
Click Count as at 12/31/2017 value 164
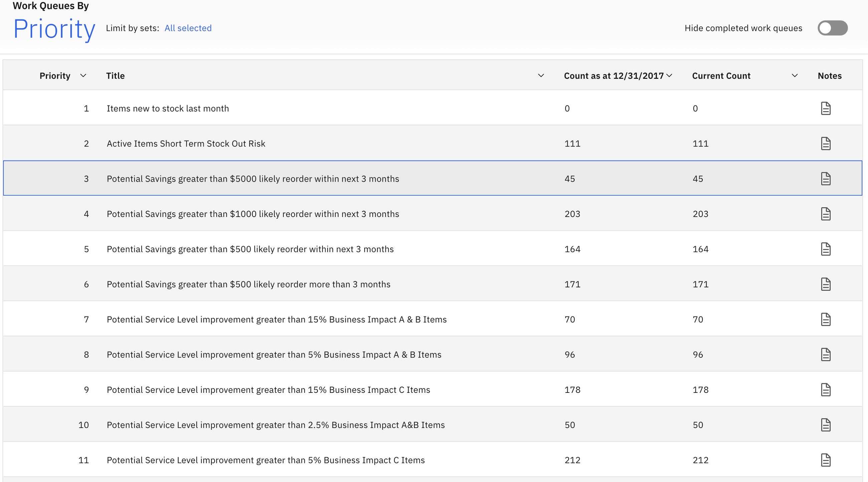click(x=573, y=249)
